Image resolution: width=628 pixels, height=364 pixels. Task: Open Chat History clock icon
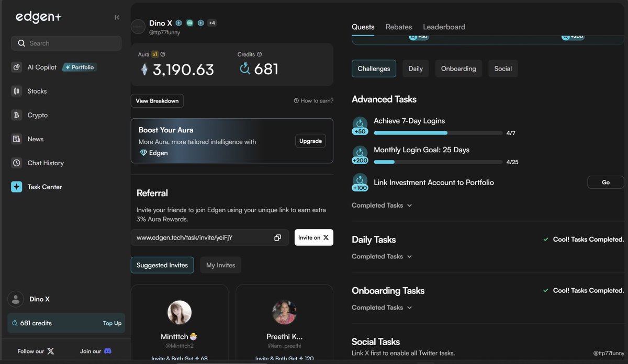[x=16, y=163]
